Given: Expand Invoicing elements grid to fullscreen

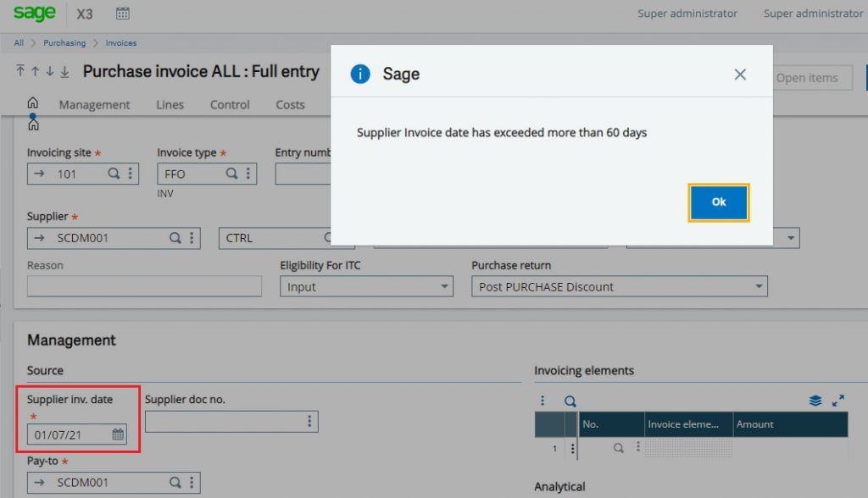Looking at the screenshot, I should point(838,401).
